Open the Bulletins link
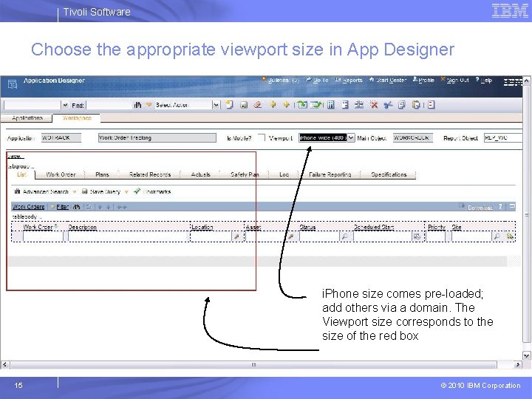This screenshot has width=532, height=399. [280, 81]
